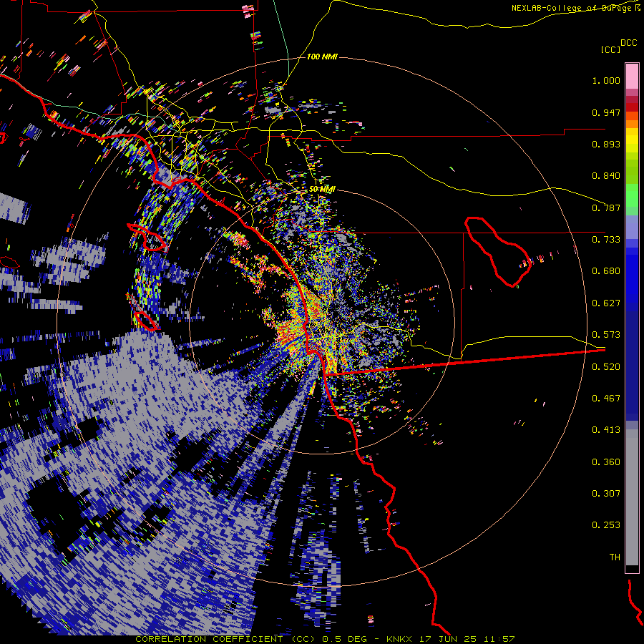
Task: Select the 0.360 scale value
Action: [606, 462]
